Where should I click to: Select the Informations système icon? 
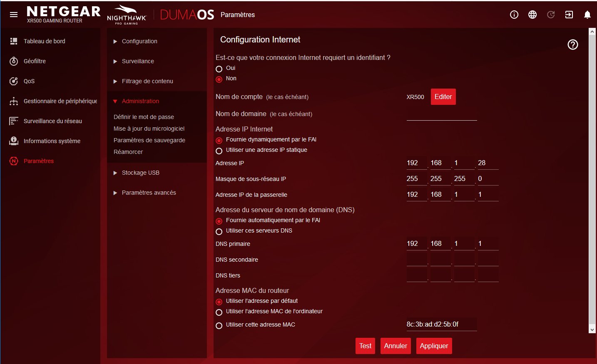point(14,141)
